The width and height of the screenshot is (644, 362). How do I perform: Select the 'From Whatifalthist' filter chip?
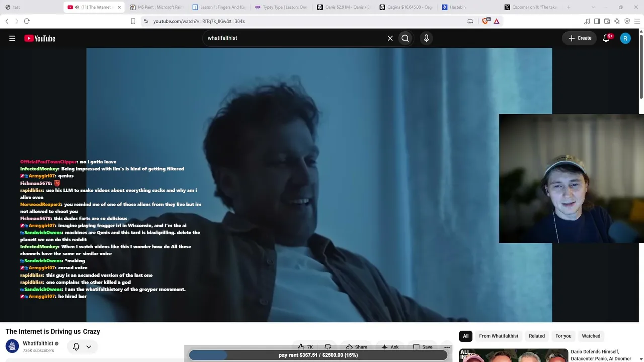499,336
